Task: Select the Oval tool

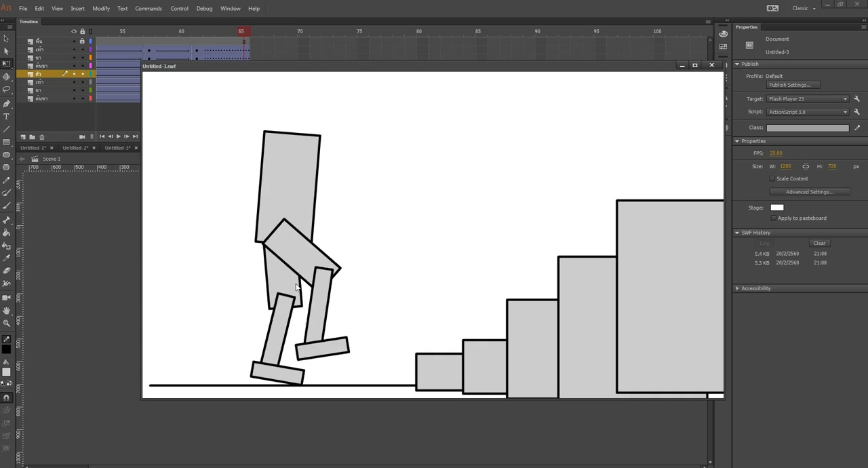Action: [6, 155]
